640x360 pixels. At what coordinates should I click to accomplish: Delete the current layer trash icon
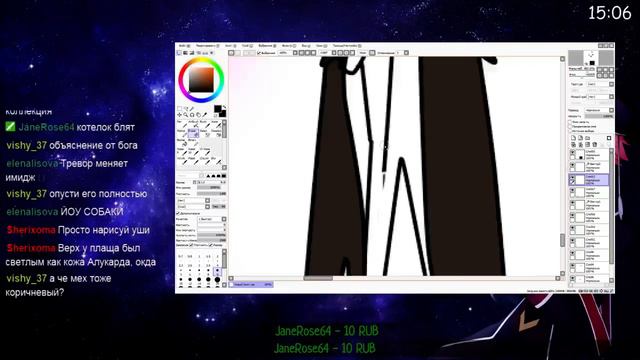tap(594, 144)
